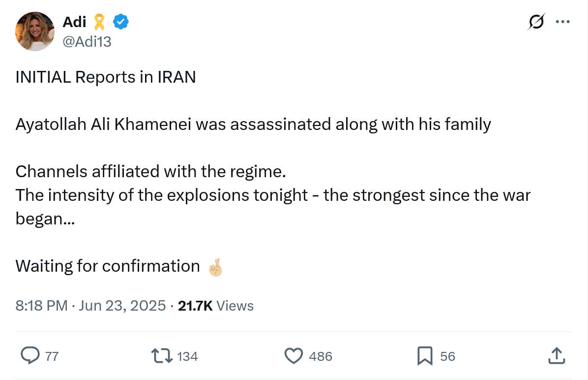Click the Jun 23, 2025 date
The height and width of the screenshot is (380, 588).
point(122,306)
